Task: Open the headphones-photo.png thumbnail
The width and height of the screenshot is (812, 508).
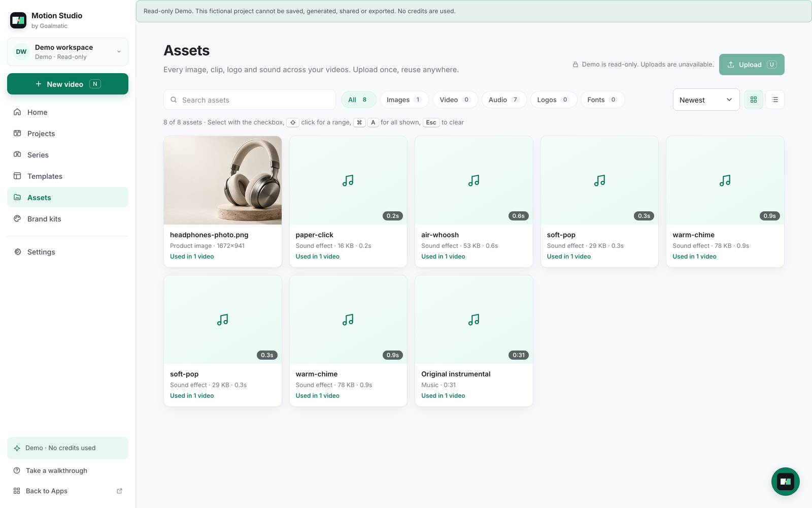Action: [x=223, y=180]
